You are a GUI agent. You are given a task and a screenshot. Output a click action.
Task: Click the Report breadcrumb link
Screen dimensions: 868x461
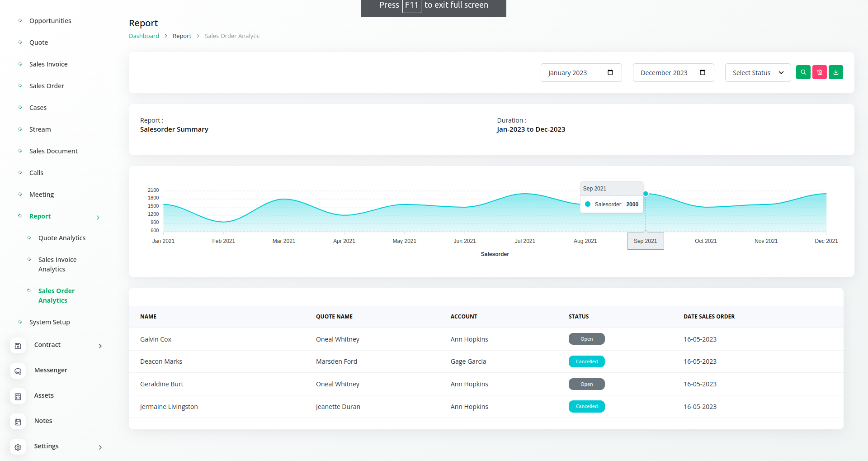pyautogui.click(x=182, y=36)
